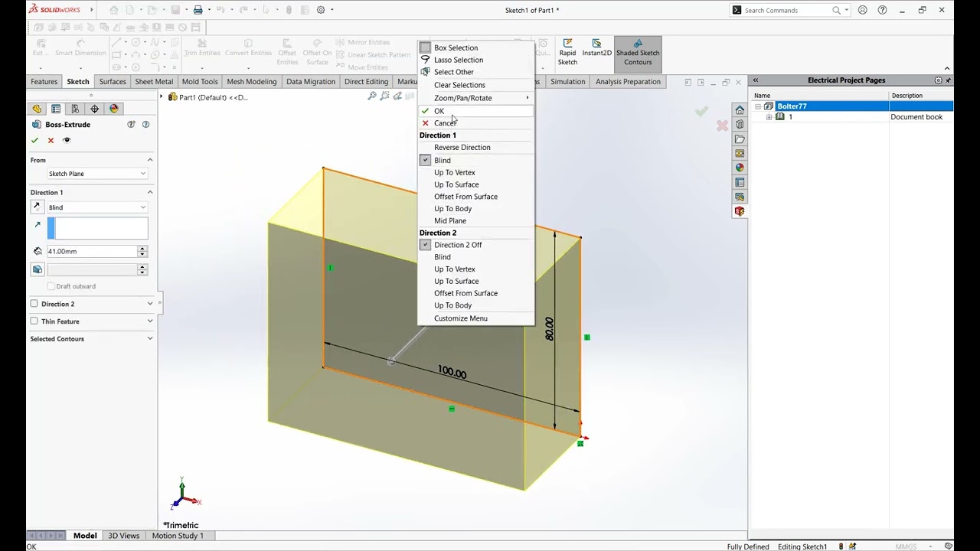The height and width of the screenshot is (551, 980).
Task: Open the DisplayManager color ball tab
Action: tap(114, 109)
